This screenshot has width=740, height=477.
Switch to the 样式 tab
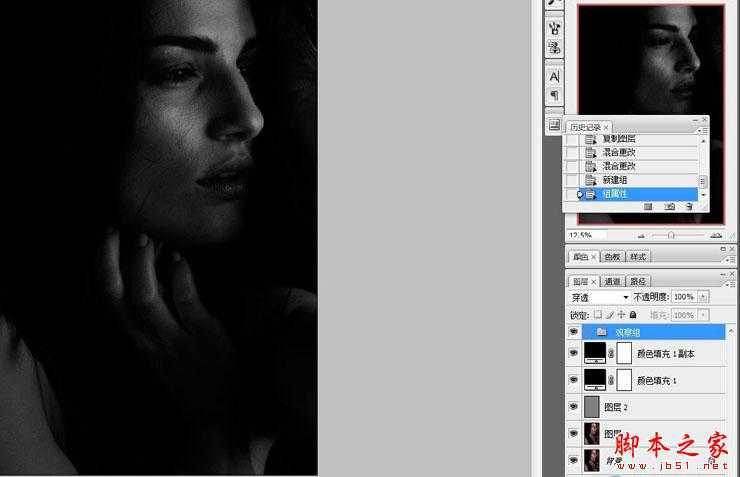(x=638, y=257)
